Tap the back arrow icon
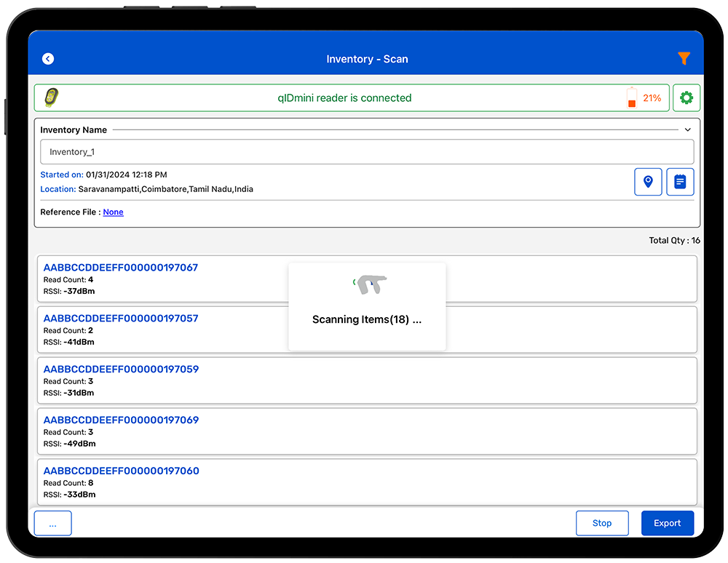 click(x=48, y=59)
